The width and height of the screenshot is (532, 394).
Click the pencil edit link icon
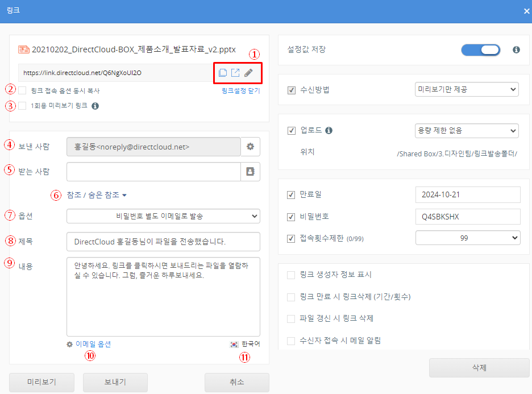(x=248, y=73)
